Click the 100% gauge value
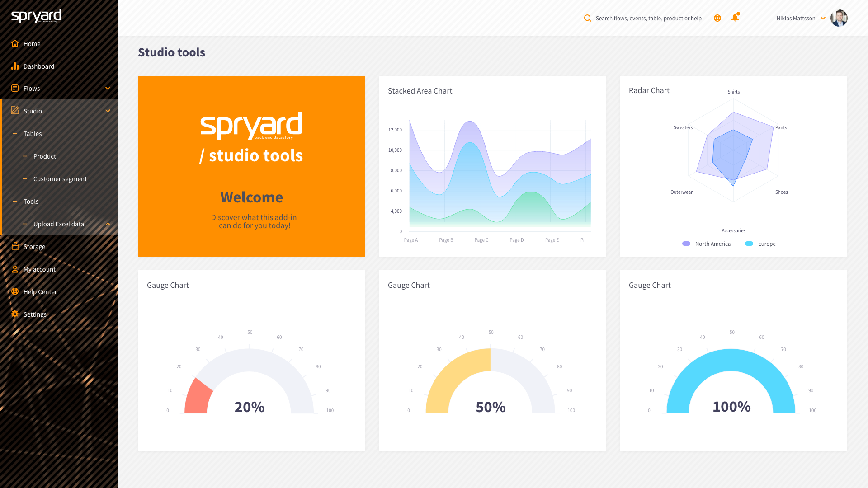Viewport: 868px width, 488px height. (731, 407)
